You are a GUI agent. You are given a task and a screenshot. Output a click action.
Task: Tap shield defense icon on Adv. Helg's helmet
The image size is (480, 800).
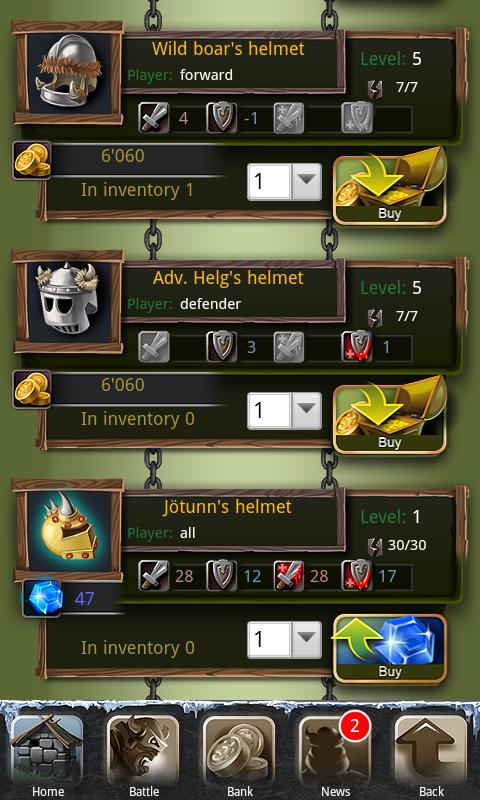tap(222, 347)
